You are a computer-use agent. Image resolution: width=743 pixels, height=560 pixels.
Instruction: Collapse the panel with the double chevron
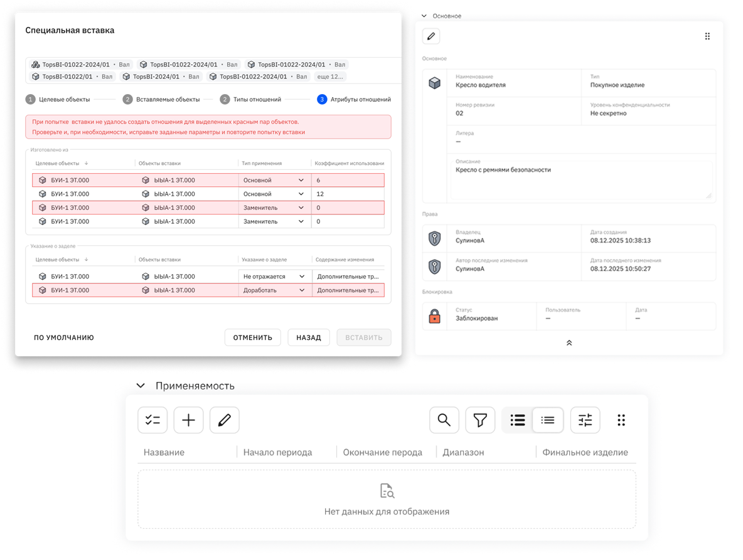[569, 343]
